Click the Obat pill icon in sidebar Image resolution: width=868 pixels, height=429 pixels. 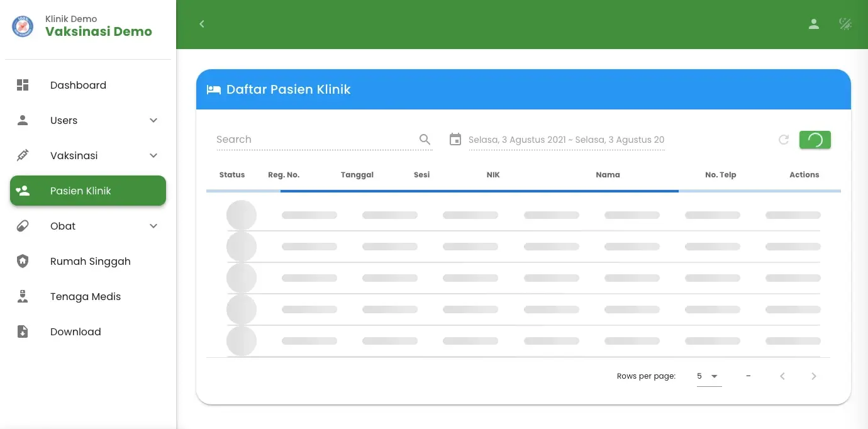click(x=23, y=226)
